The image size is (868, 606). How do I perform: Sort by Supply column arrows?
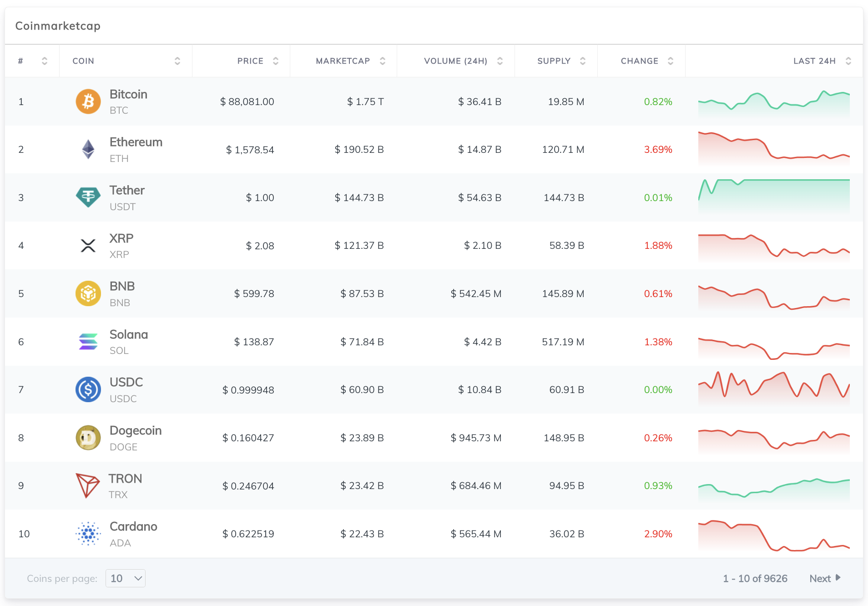[x=582, y=61]
